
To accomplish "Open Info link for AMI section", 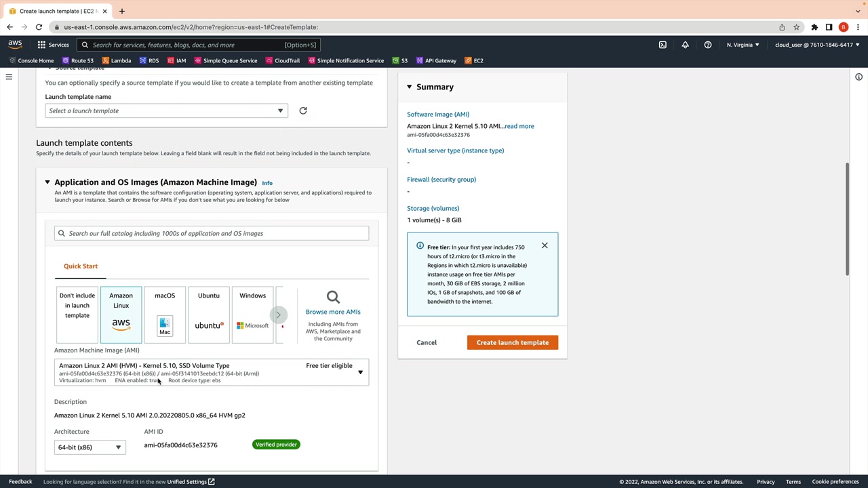I will [x=267, y=183].
